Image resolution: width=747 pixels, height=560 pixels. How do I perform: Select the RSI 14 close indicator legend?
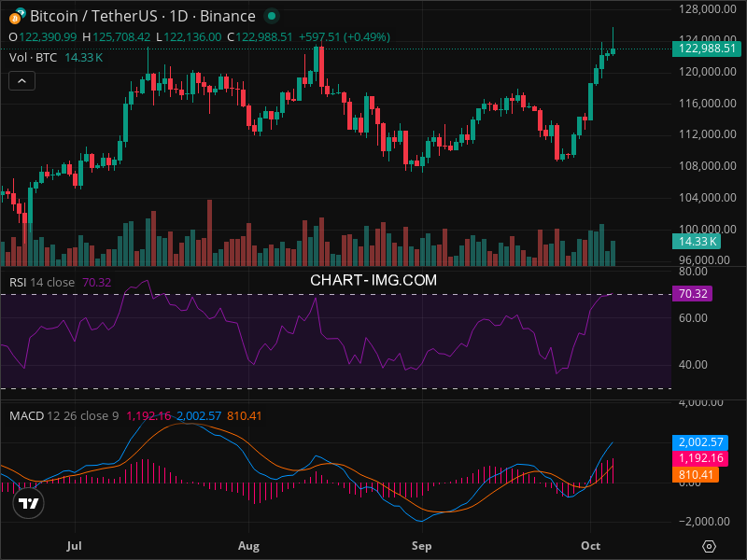42,282
